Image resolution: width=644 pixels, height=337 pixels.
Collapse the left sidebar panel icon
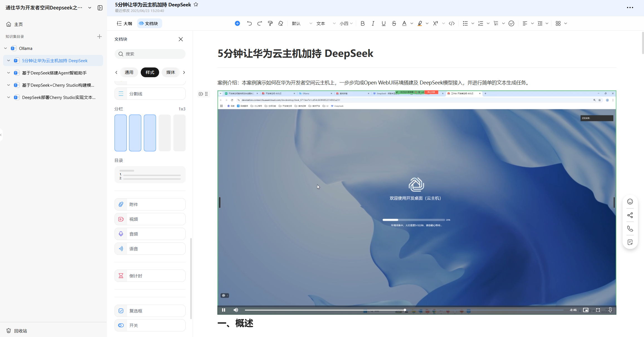point(100,8)
